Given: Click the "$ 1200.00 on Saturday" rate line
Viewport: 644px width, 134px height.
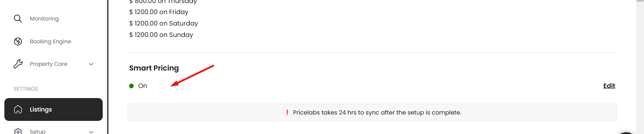Looking at the screenshot, I should click(163, 23).
